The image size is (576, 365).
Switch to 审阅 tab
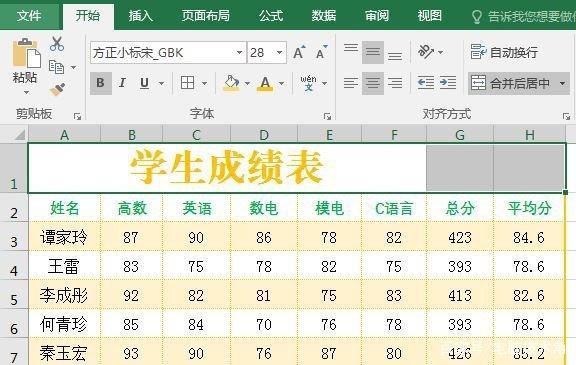[x=377, y=16]
